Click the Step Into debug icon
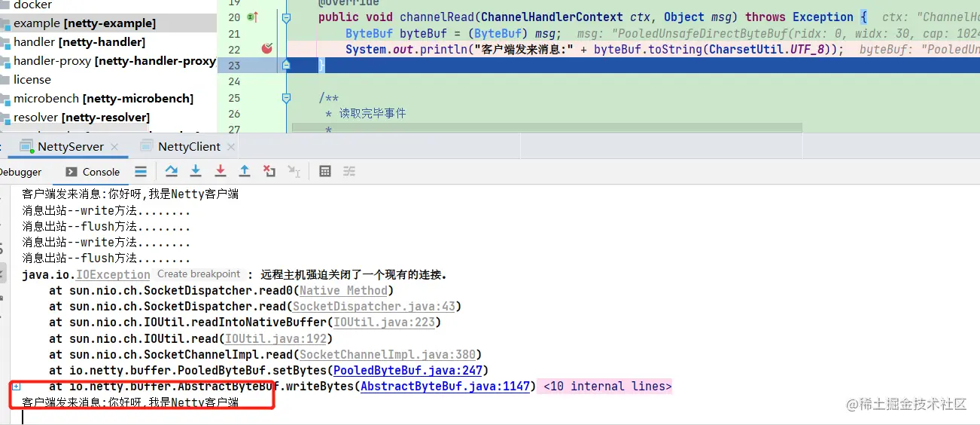Screen dimensions: 980x425 coord(196,171)
